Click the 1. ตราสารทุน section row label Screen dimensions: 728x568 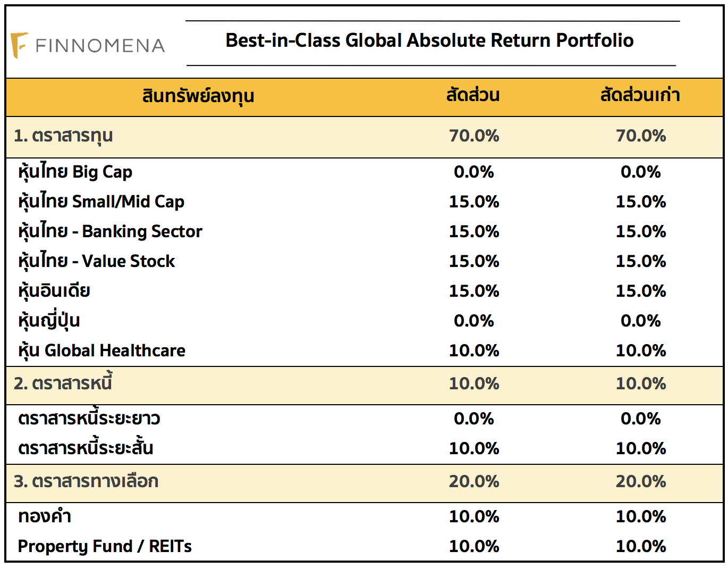63,136
